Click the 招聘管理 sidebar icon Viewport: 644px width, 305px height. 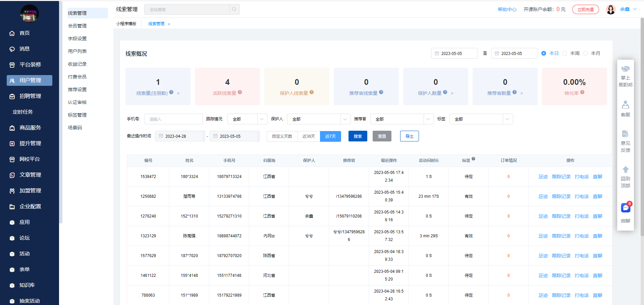coord(12,96)
